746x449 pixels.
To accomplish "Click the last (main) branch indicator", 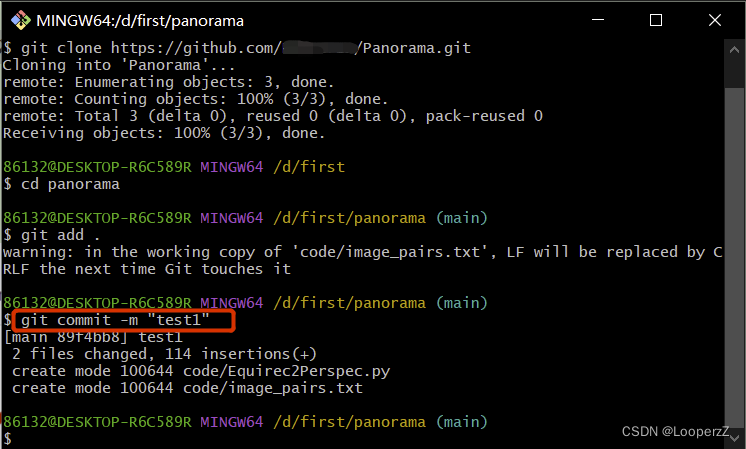I will (x=462, y=422).
